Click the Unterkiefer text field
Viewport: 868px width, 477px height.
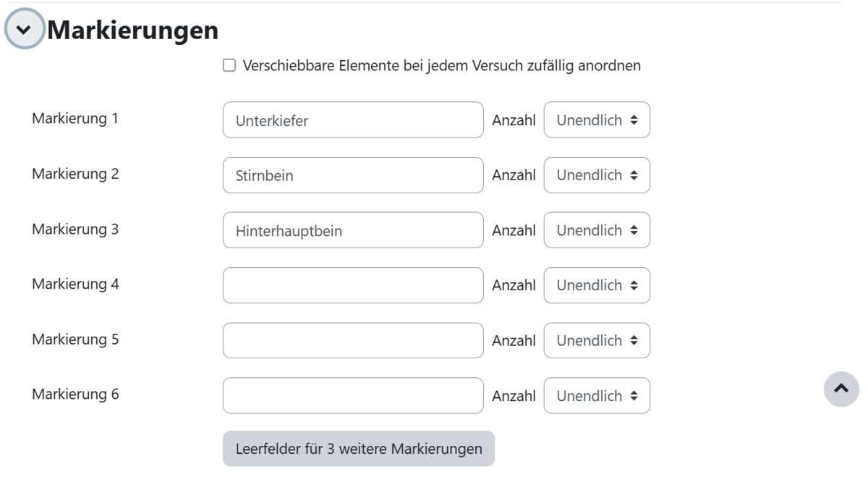pyautogui.click(x=353, y=120)
